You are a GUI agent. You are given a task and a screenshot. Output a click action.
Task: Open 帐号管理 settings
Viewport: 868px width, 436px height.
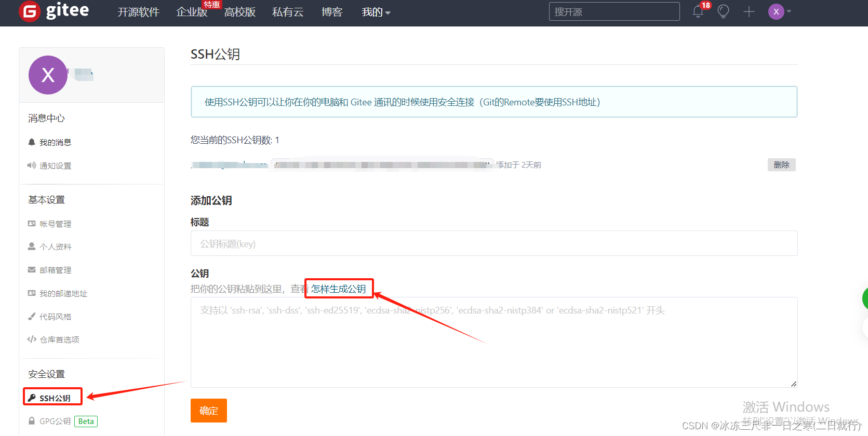[x=55, y=224]
